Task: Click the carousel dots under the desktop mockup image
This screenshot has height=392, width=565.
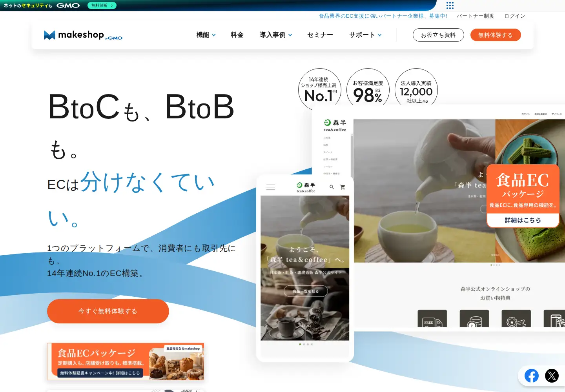Action: pos(495,265)
